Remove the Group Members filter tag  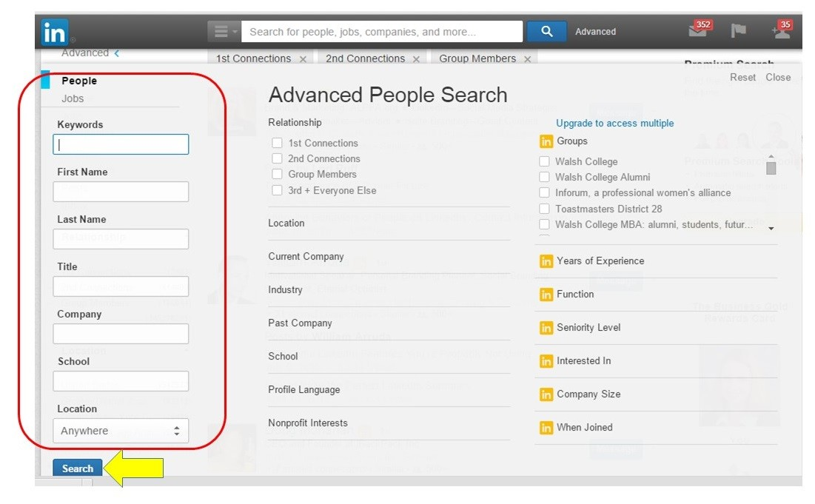(528, 59)
